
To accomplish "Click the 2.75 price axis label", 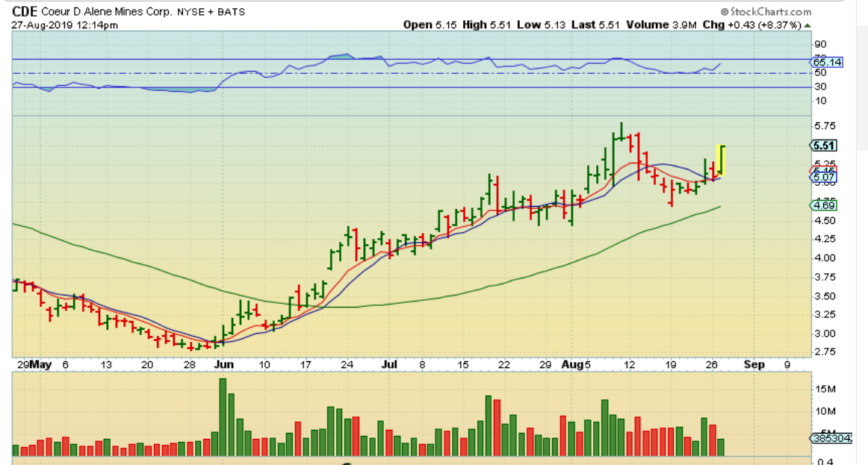I will click(x=825, y=352).
